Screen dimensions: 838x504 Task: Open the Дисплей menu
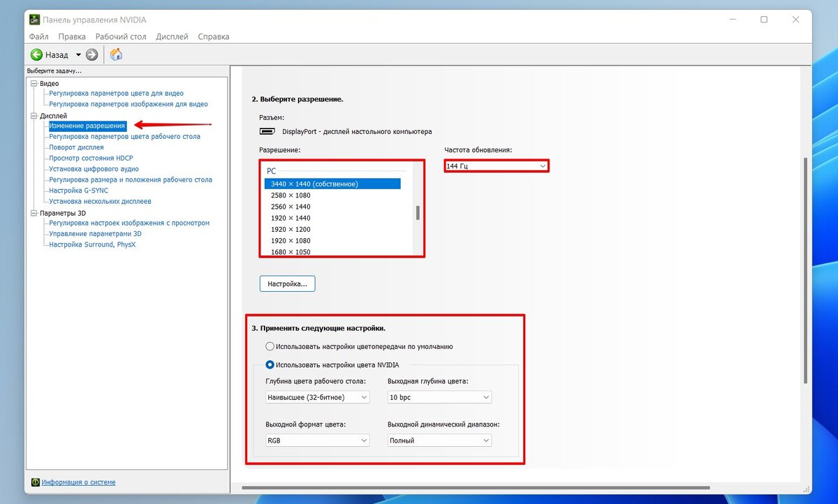point(172,36)
